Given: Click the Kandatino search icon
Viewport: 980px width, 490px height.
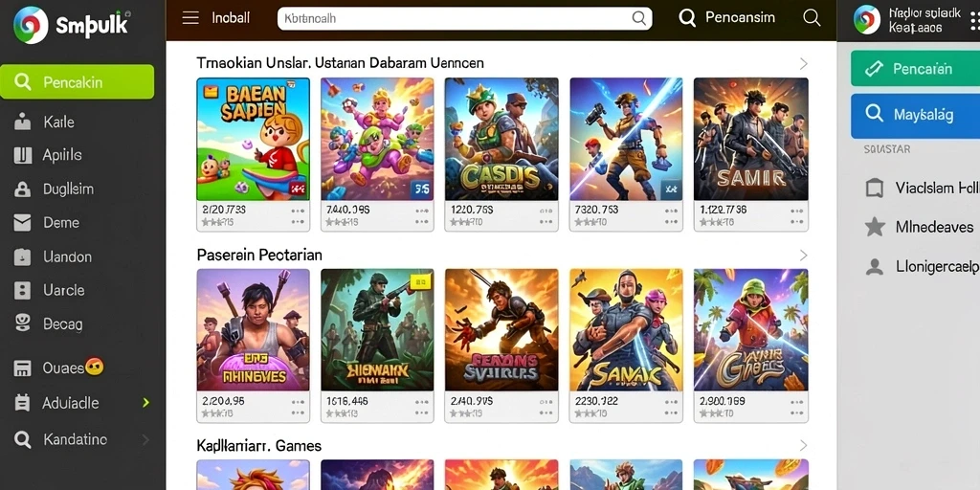Looking at the screenshot, I should (23, 440).
